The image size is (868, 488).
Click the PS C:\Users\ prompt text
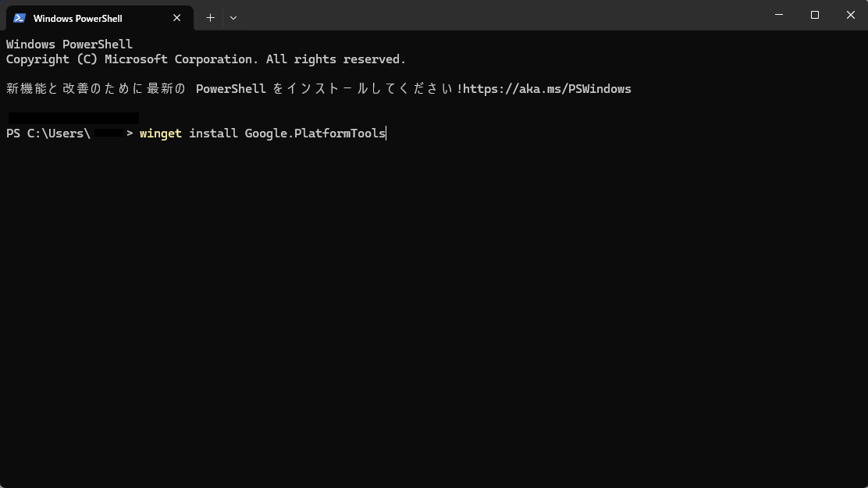point(48,134)
